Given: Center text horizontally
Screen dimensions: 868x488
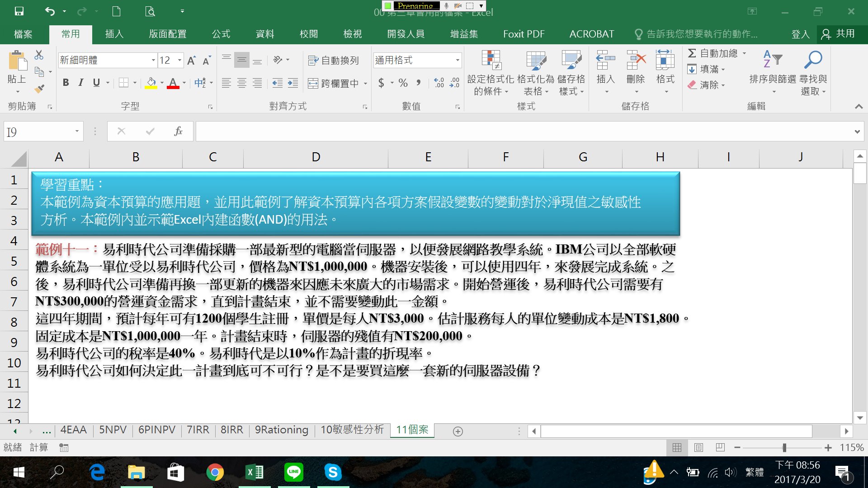Looking at the screenshot, I should coord(242,83).
